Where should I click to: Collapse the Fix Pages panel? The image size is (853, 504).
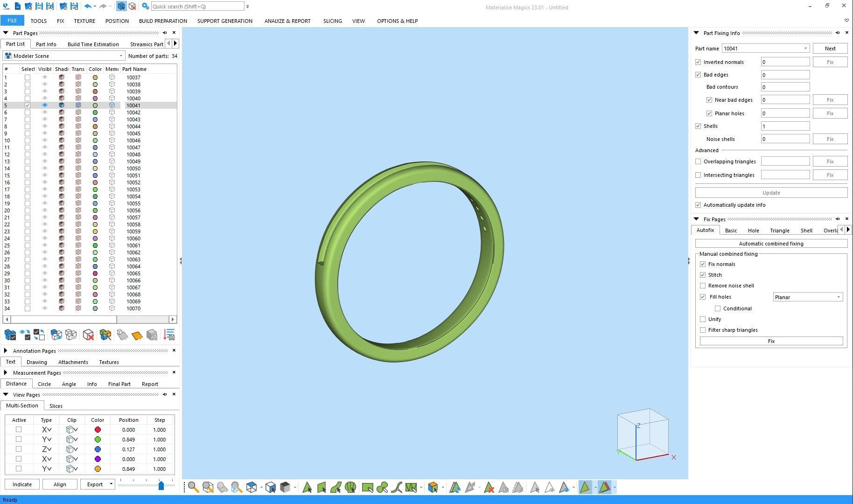pyautogui.click(x=696, y=219)
